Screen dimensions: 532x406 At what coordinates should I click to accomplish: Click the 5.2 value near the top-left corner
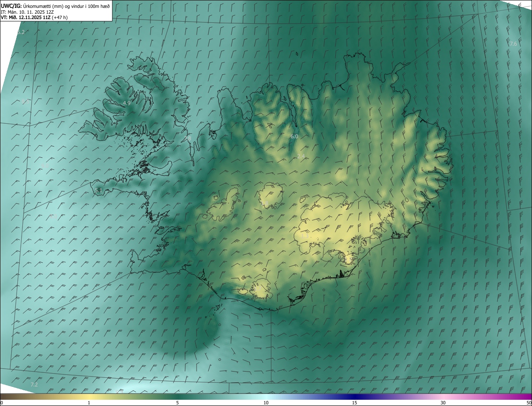[x=21, y=32]
